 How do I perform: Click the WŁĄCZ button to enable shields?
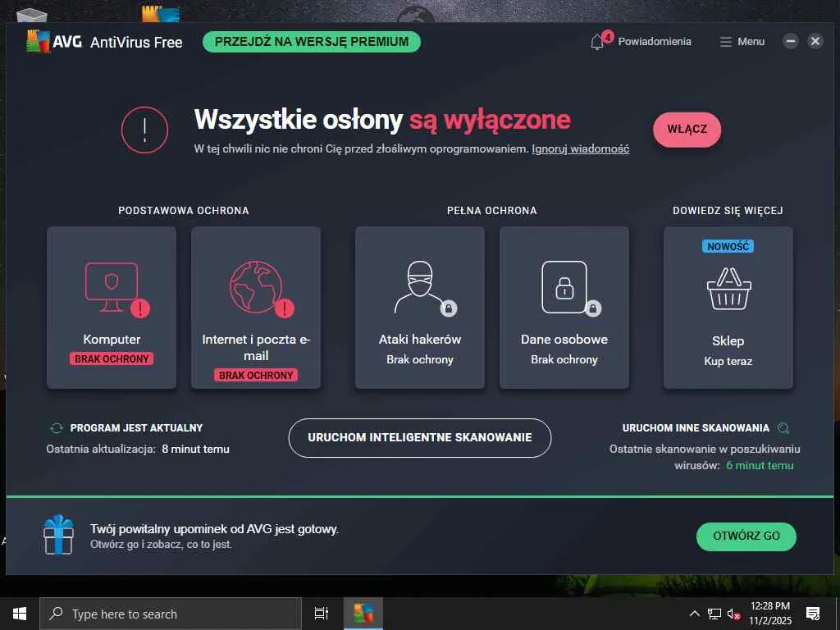pos(687,129)
